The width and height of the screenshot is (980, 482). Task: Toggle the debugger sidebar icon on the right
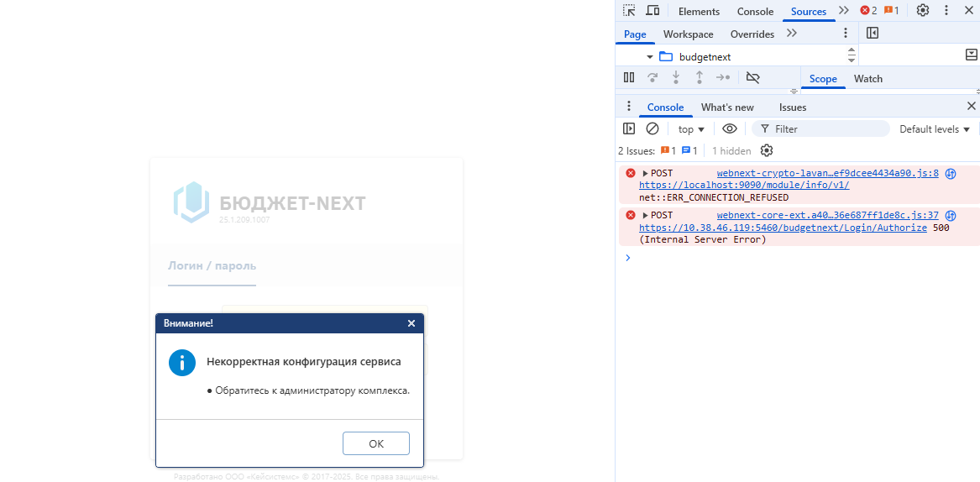(972, 55)
